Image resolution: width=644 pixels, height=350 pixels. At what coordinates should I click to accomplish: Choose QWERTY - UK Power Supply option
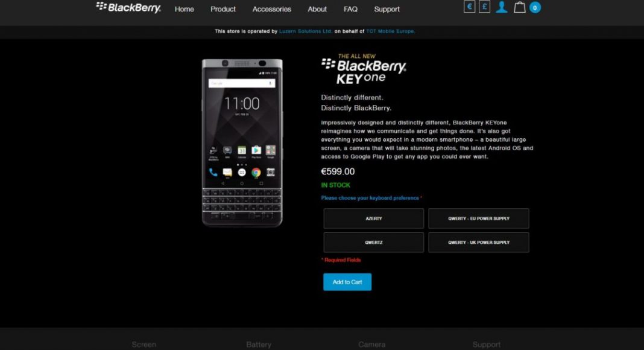click(479, 243)
